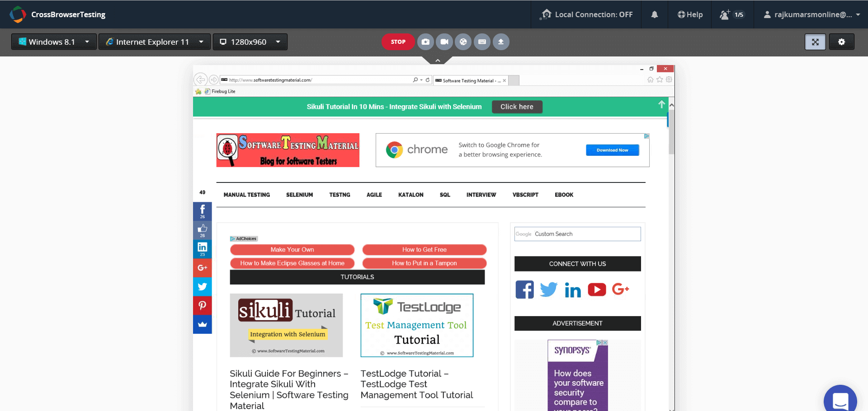
Task: Open notifications bell icon
Action: pos(654,14)
